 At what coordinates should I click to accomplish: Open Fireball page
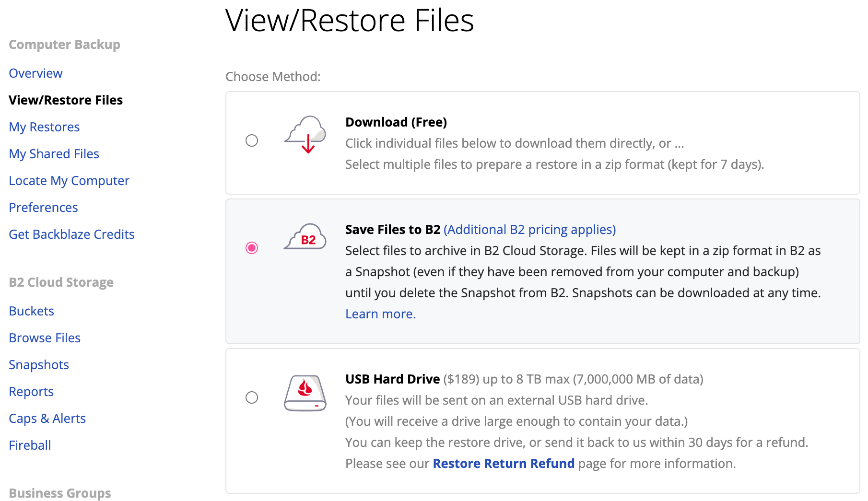tap(30, 445)
